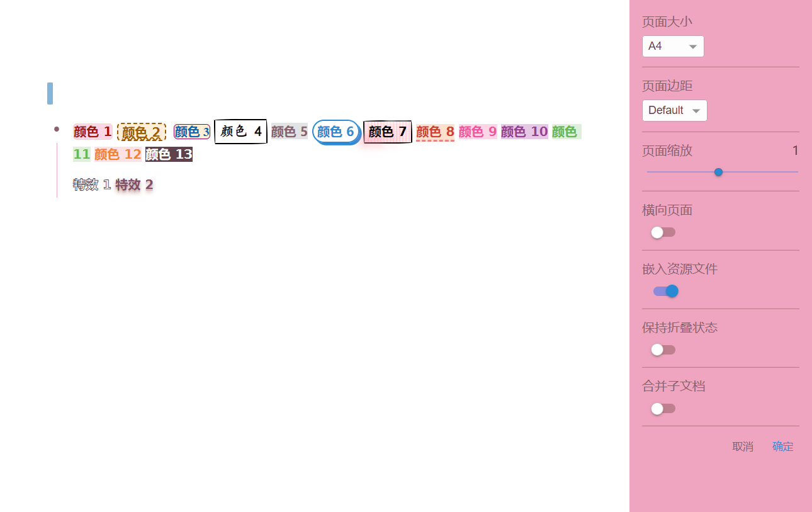
Task: Click the 颜色 1 styled text
Action: click(93, 132)
